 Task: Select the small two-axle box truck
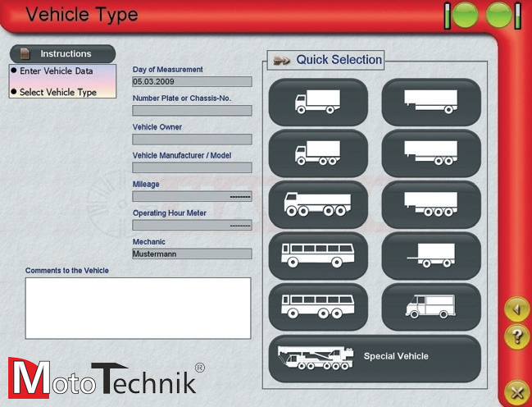click(x=318, y=102)
